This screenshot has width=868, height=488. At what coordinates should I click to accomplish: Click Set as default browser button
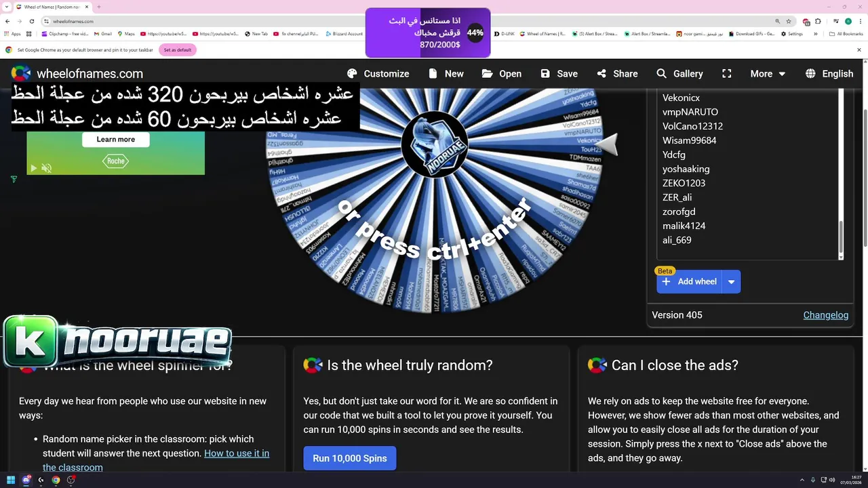pyautogui.click(x=177, y=49)
